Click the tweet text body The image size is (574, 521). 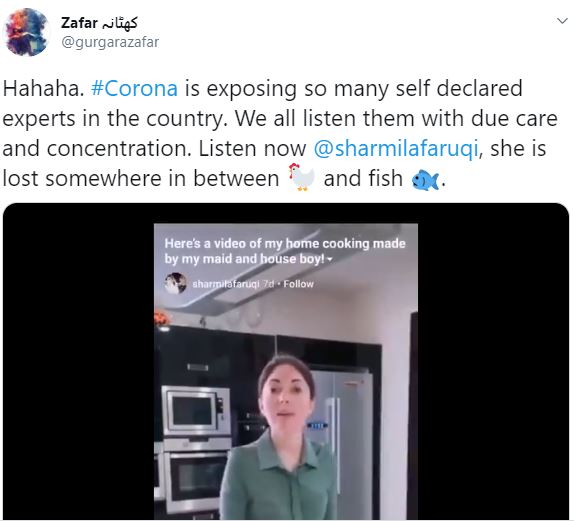click(280, 134)
